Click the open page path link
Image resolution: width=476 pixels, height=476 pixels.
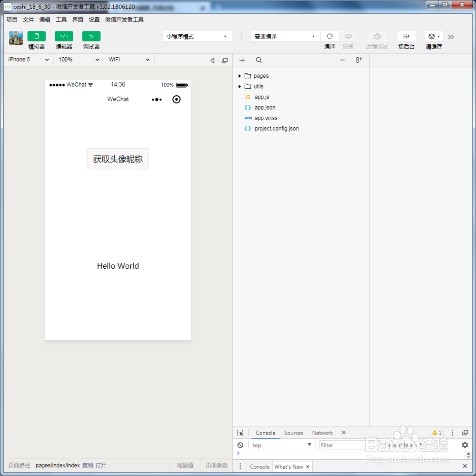[101, 466]
